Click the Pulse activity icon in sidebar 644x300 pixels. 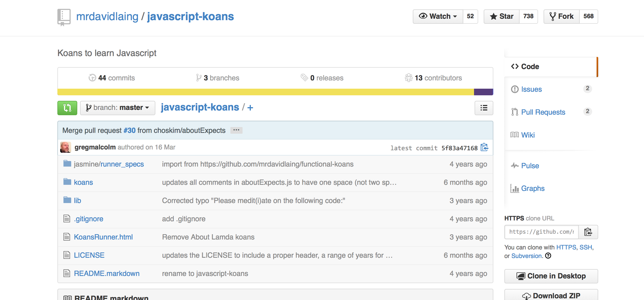515,165
